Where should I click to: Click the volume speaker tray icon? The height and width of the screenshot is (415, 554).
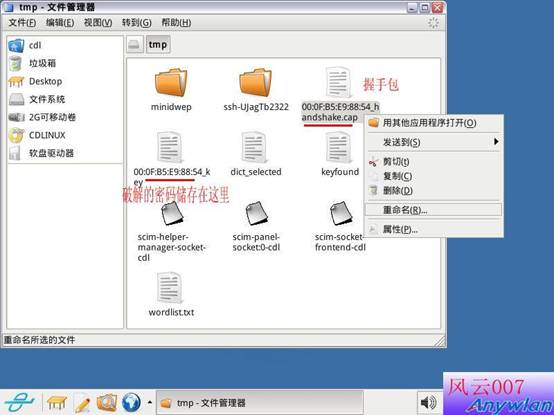(x=429, y=403)
